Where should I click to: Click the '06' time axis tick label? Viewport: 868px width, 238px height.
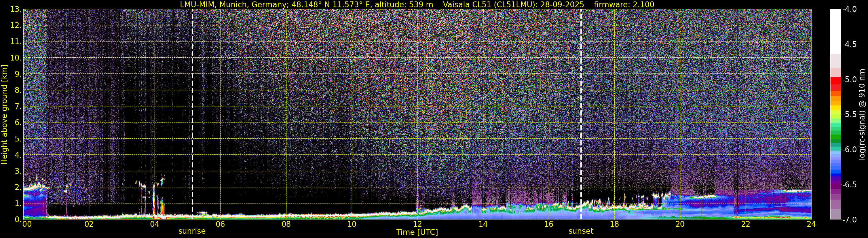(x=220, y=224)
